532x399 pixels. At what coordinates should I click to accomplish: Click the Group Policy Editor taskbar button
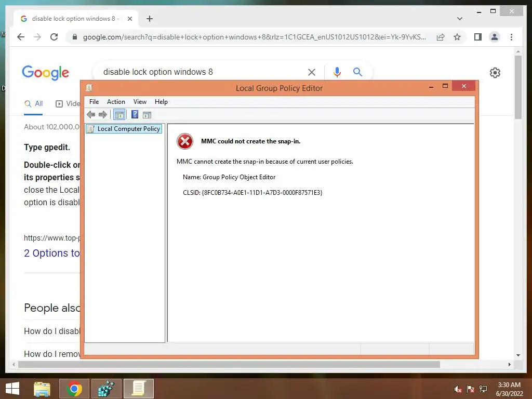[x=138, y=389]
